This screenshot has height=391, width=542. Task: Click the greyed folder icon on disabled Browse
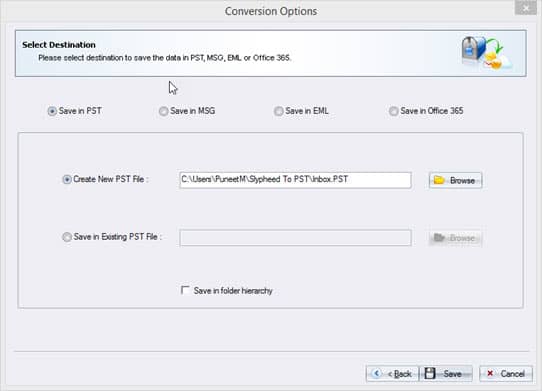point(439,238)
